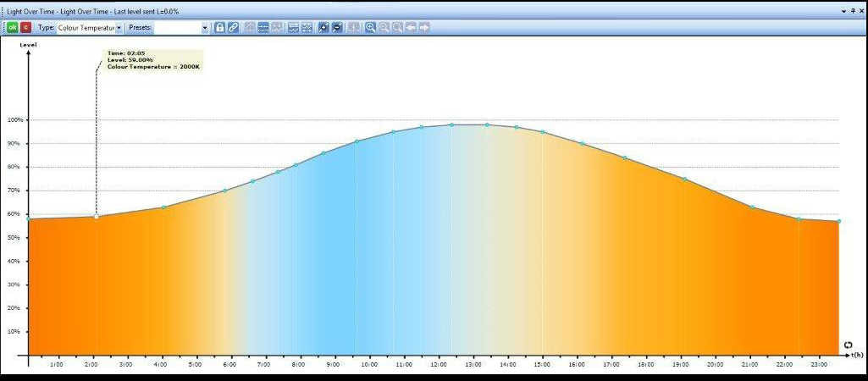The width and height of the screenshot is (868, 381).
Task: Click the first curve-line toolbar icon
Action: point(293,28)
